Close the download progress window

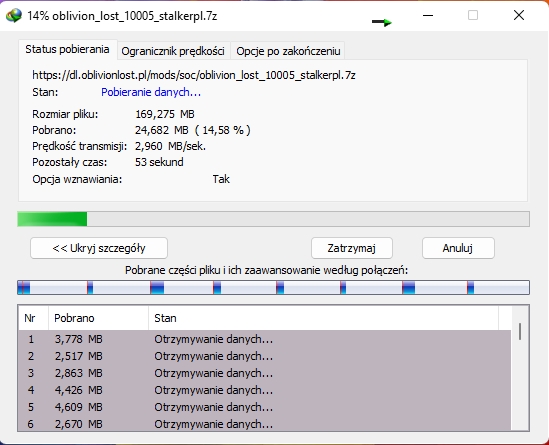pos(519,15)
